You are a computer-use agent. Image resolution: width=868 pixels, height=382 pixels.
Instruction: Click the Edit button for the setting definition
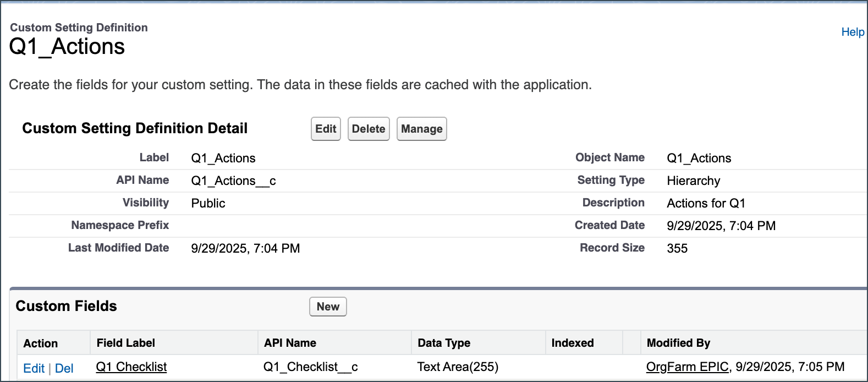coord(326,129)
